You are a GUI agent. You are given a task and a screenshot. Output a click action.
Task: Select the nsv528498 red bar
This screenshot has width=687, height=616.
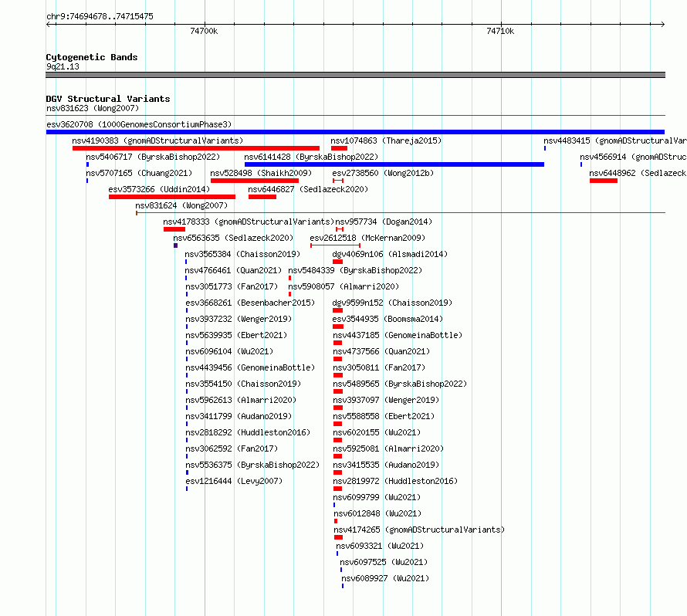(255, 181)
